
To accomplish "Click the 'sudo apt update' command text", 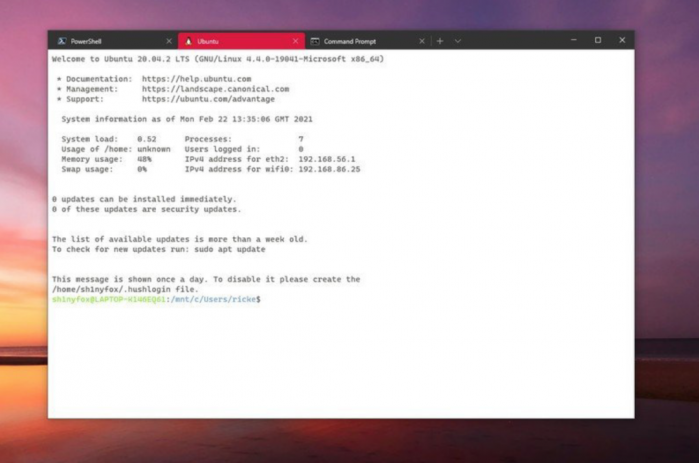I will 229,249.
